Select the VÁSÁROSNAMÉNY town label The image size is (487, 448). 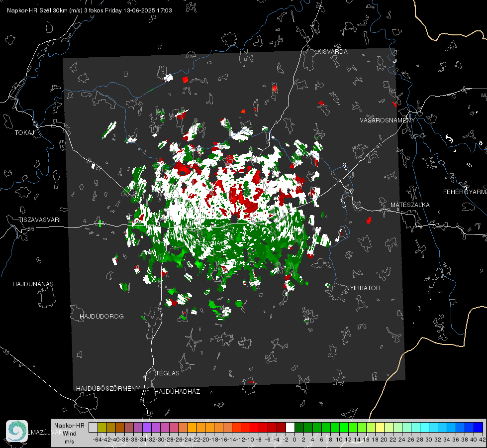pyautogui.click(x=388, y=120)
